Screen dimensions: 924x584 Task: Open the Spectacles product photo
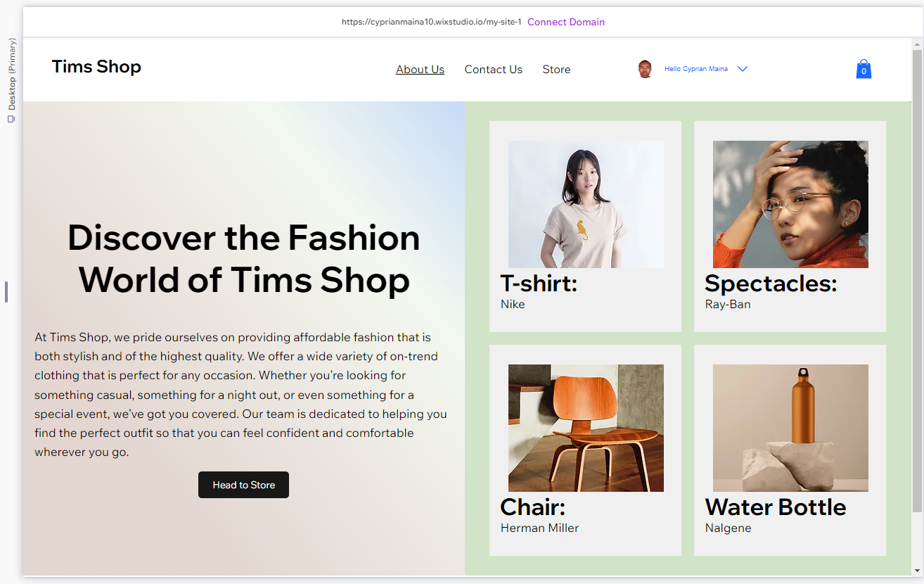click(x=790, y=204)
